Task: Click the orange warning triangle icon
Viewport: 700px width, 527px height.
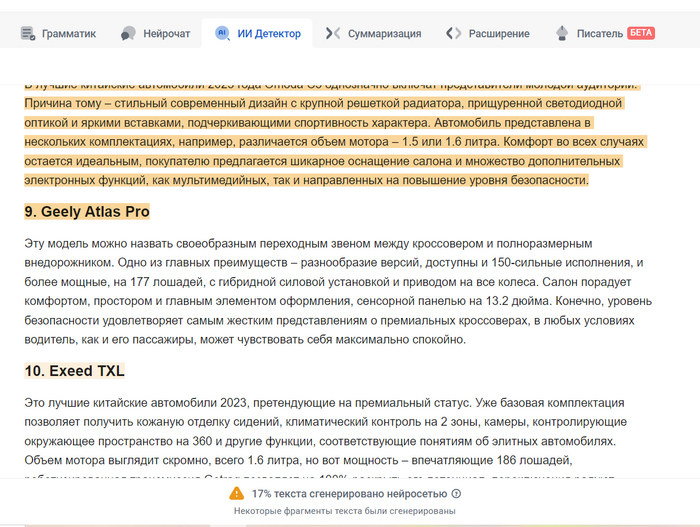Action: [237, 494]
